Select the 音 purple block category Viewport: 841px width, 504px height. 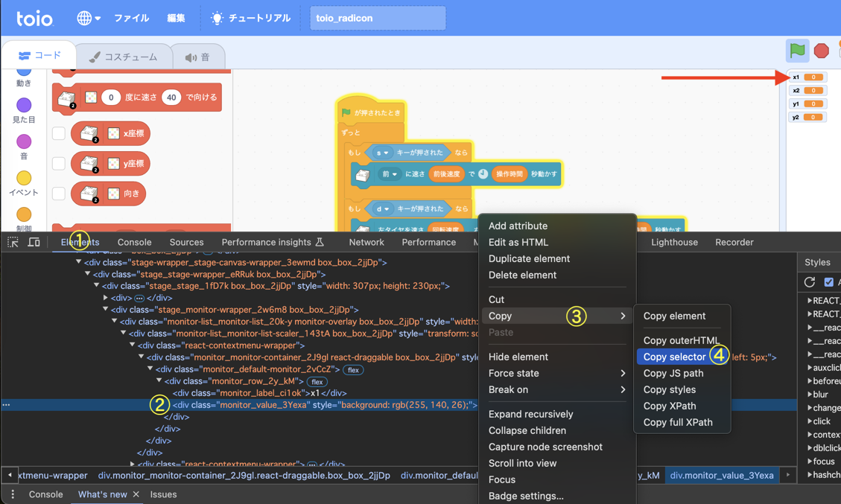tap(24, 147)
